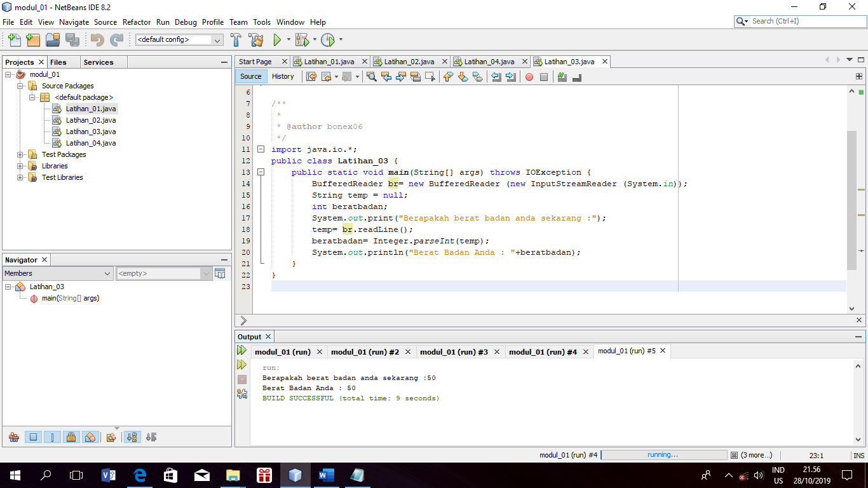Open the Navigate menu

pyautogui.click(x=74, y=22)
